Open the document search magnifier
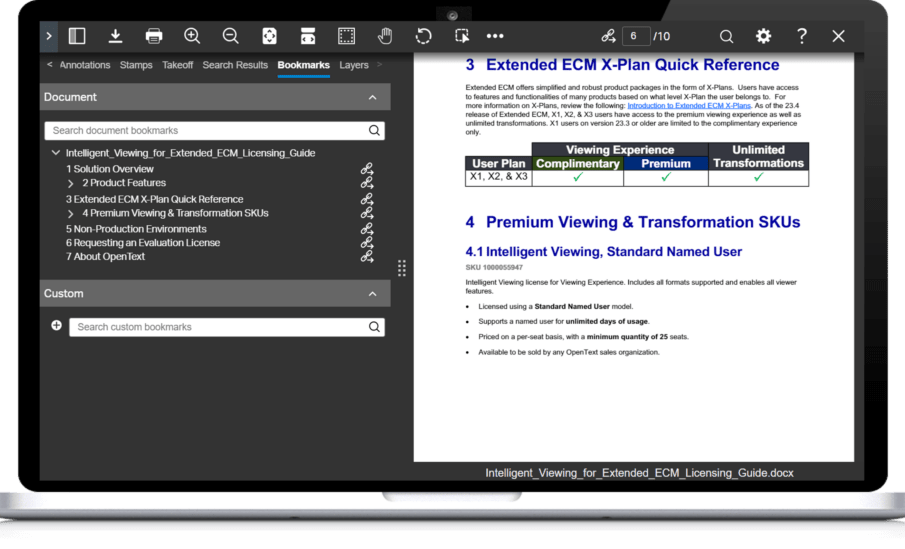 726,36
